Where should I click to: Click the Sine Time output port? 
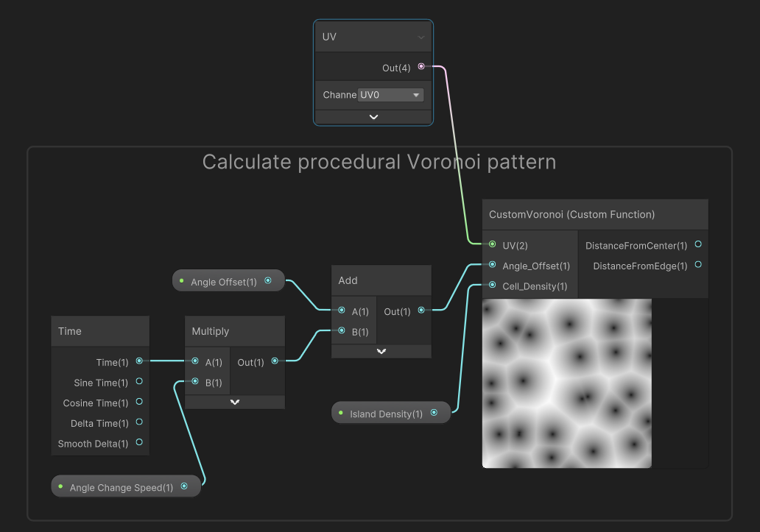[x=139, y=382]
